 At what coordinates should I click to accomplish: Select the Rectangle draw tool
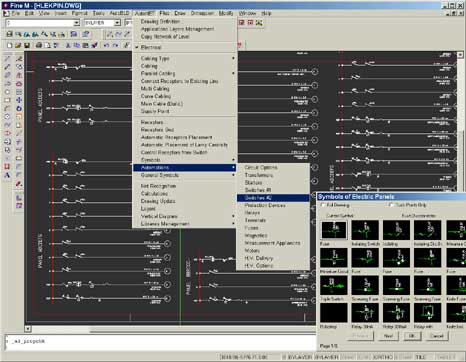7,100
